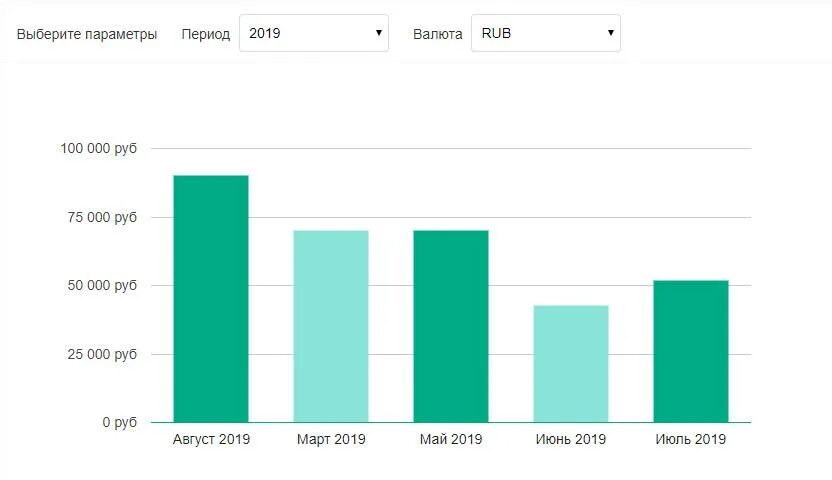Select the Май 2019 bar in chart
The image size is (832, 480).
point(450,326)
